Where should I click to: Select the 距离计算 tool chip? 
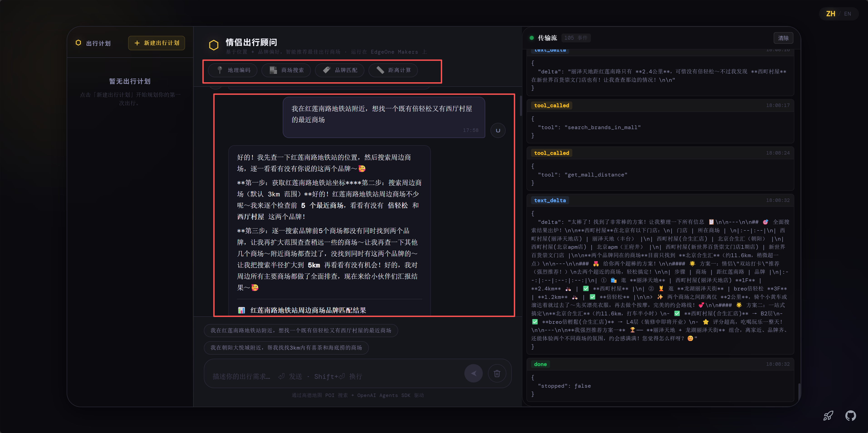coord(393,70)
